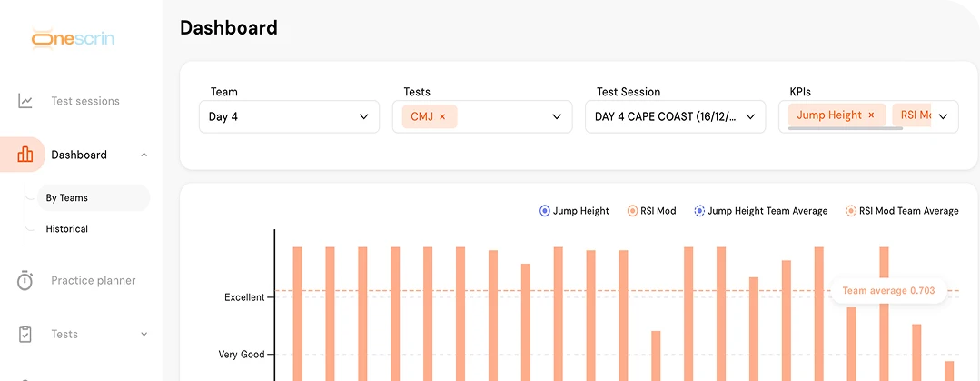Image resolution: width=980 pixels, height=381 pixels.
Task: Select By Teams submenu item
Action: point(67,197)
